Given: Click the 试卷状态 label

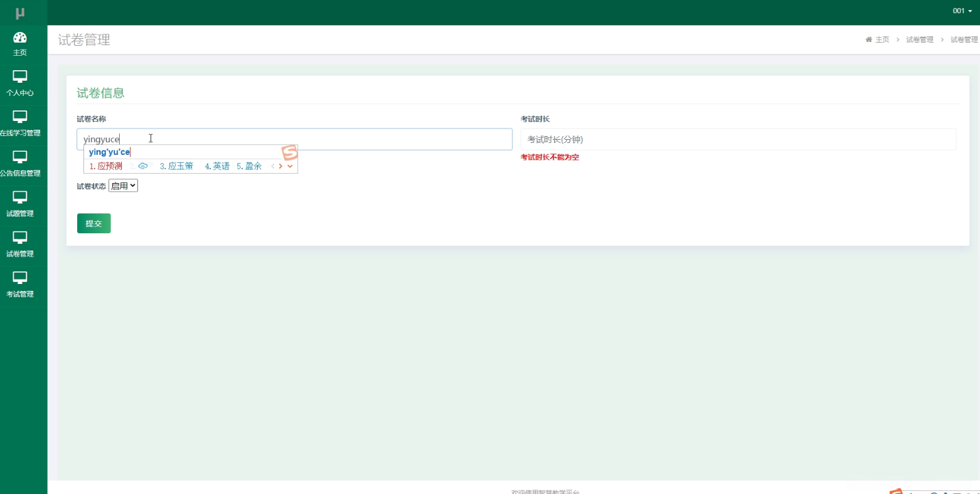Looking at the screenshot, I should (x=92, y=186).
